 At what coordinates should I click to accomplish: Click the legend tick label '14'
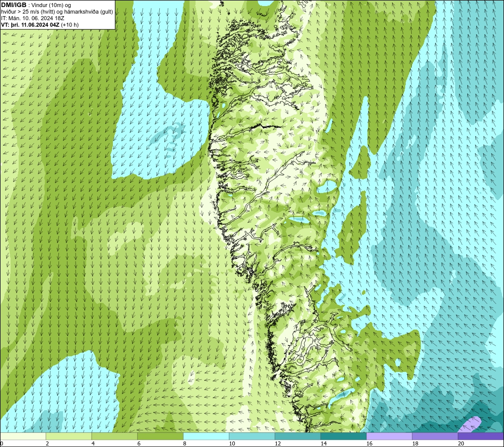[324, 444]
